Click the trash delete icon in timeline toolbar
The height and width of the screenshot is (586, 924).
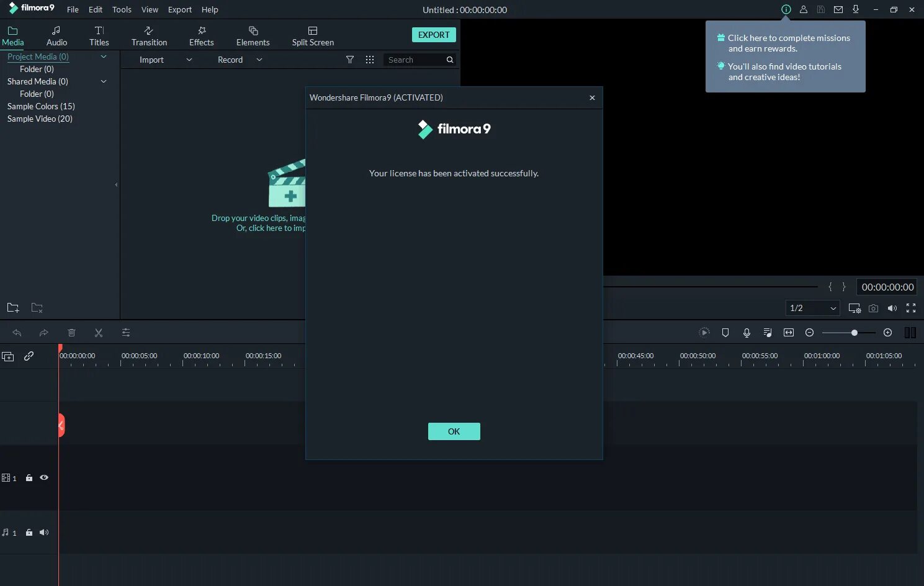[71, 333]
